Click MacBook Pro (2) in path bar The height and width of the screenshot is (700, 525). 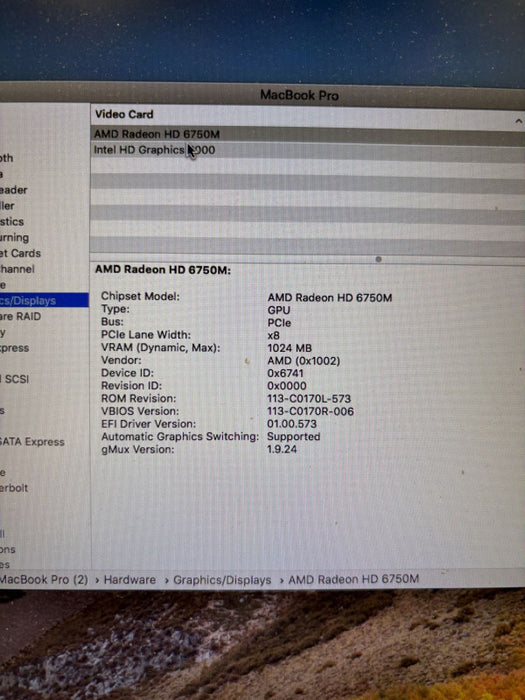[x=44, y=580]
